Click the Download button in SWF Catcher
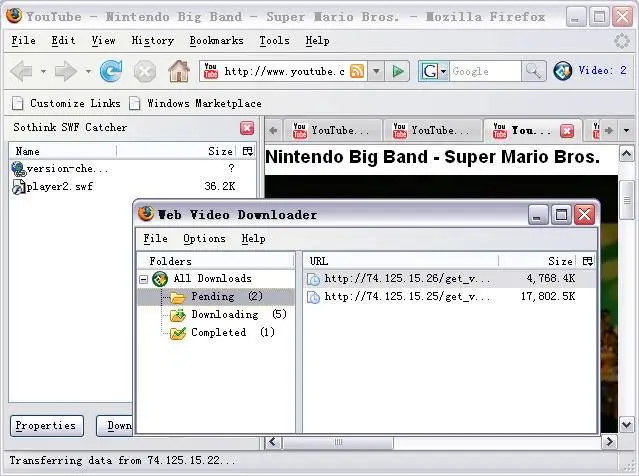Screen dimensions: 639x476 [x=115, y=426]
